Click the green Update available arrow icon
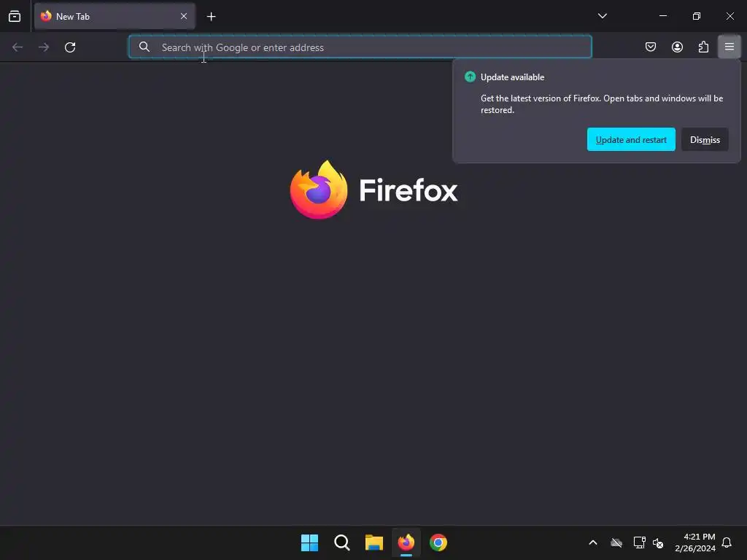 [471, 77]
